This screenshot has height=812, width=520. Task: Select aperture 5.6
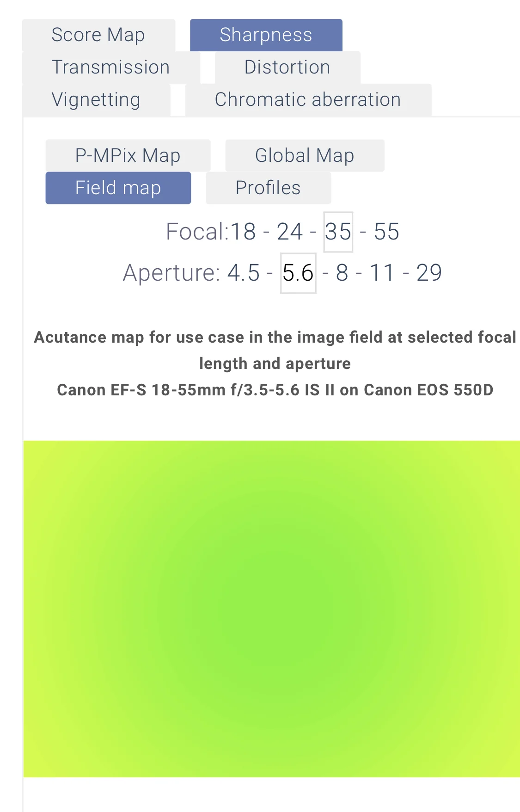pos(298,273)
